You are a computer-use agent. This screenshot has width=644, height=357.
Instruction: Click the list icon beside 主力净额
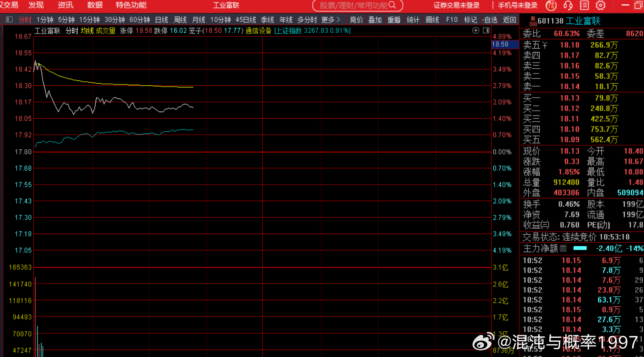(x=563, y=248)
